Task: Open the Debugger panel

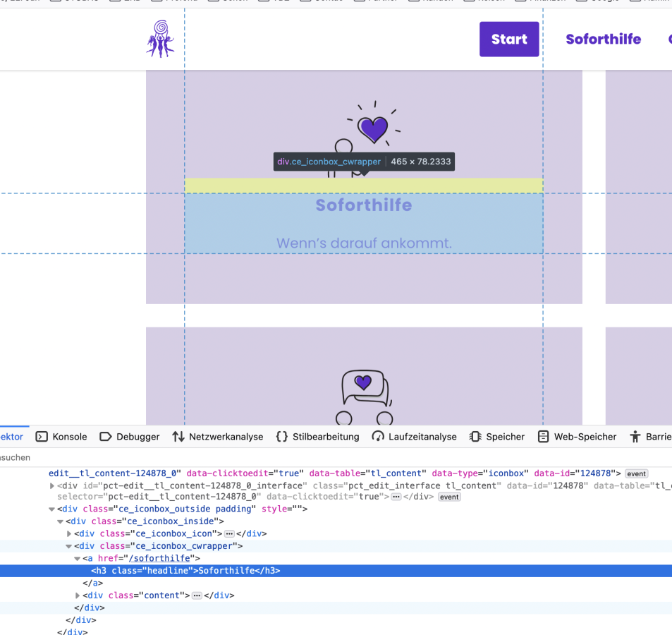Action: [130, 437]
